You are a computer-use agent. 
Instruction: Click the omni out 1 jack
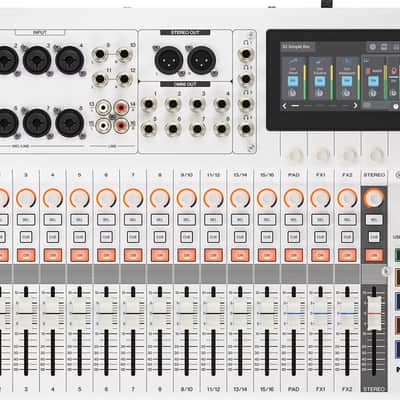click(149, 105)
